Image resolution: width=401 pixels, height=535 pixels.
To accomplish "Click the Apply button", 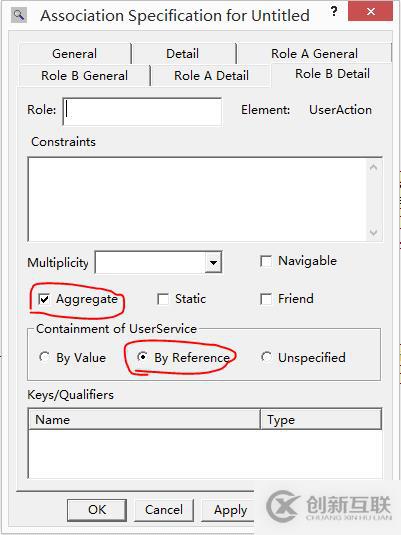I will click(x=228, y=510).
